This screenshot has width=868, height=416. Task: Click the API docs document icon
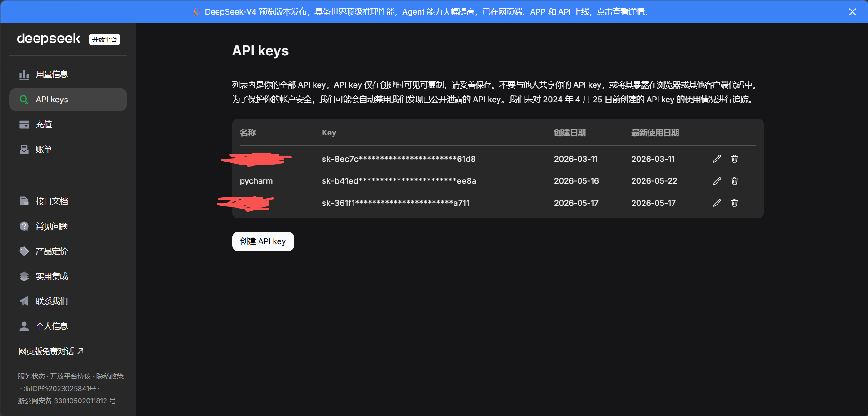click(x=24, y=201)
